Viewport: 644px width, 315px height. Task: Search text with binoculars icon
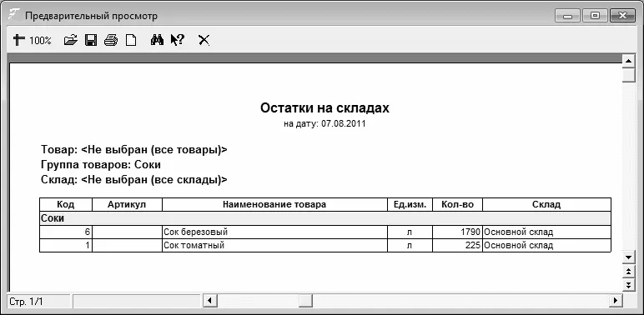[157, 40]
